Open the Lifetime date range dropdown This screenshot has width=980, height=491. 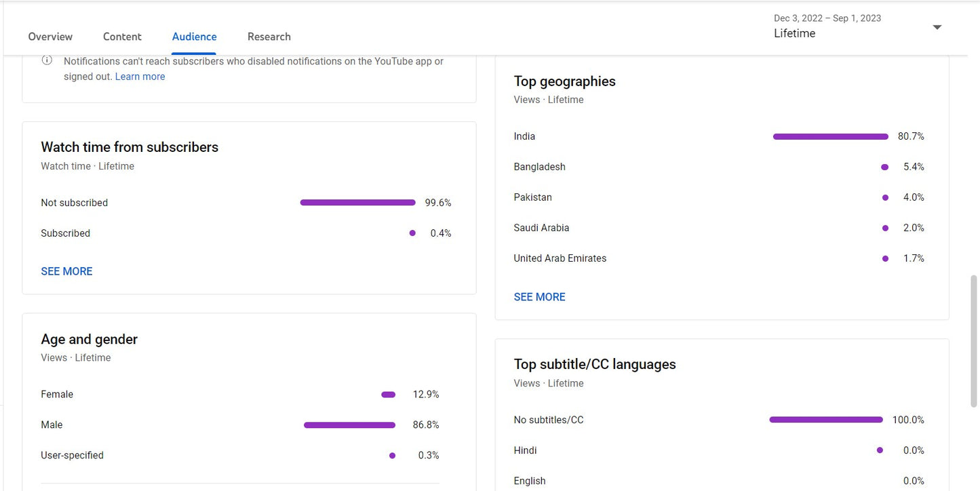tap(937, 28)
